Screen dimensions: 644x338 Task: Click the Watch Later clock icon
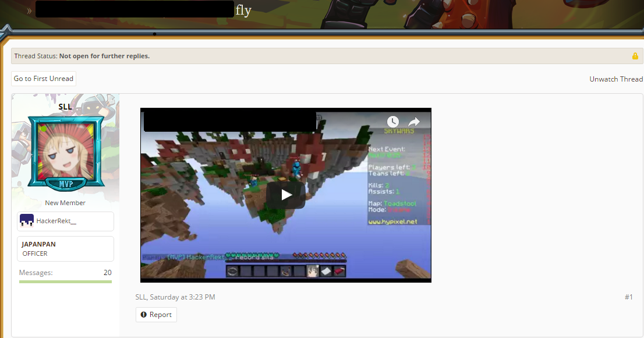pos(393,121)
